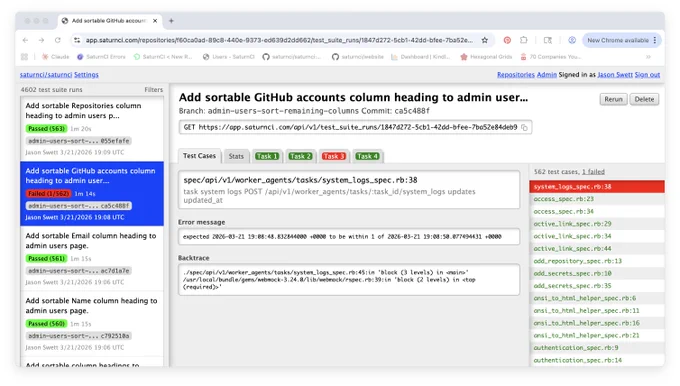Click the Backtrace text box
The height and width of the screenshot is (386, 680).
(349, 280)
